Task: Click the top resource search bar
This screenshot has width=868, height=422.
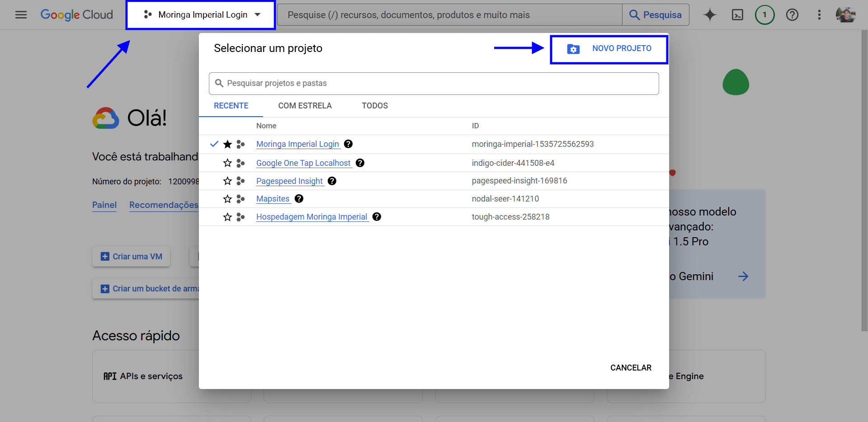Action: [450, 15]
